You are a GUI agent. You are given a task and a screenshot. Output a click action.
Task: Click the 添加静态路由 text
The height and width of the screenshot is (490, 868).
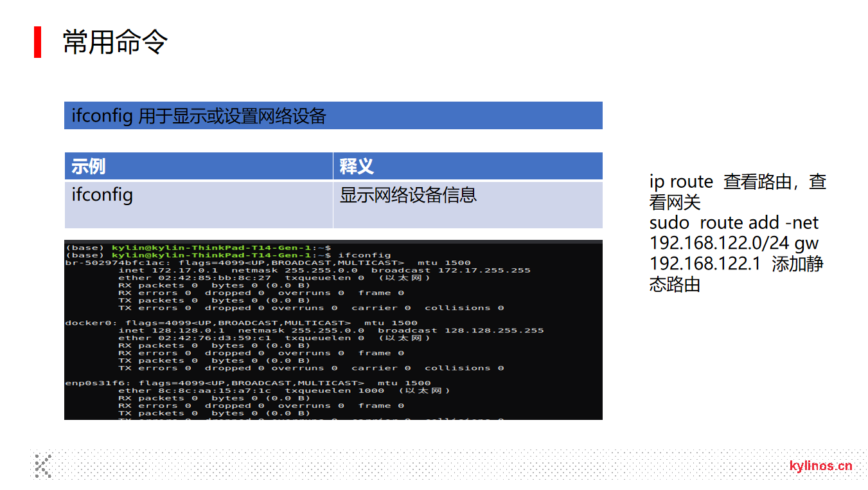pos(797,264)
